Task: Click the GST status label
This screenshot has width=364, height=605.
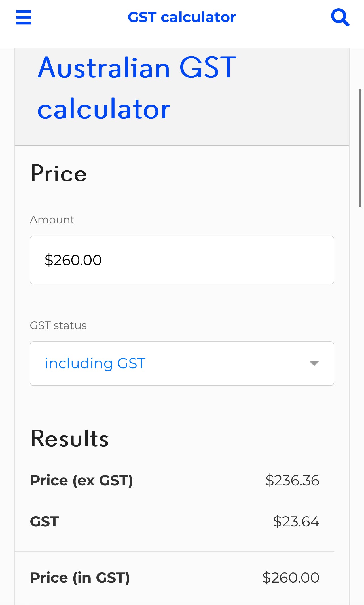Action: coord(58,325)
